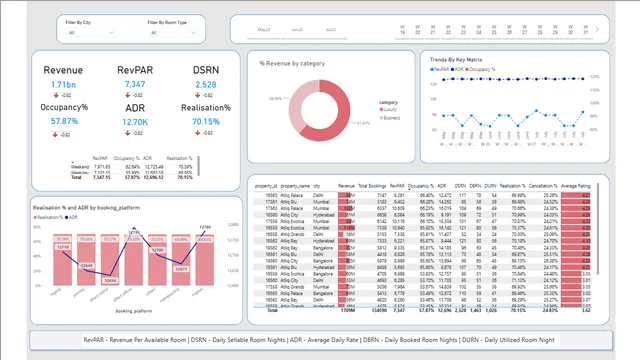Select the 19562 Atliq Bay Bangalore row
Viewport: 640px width, 360px height.
pos(422,248)
